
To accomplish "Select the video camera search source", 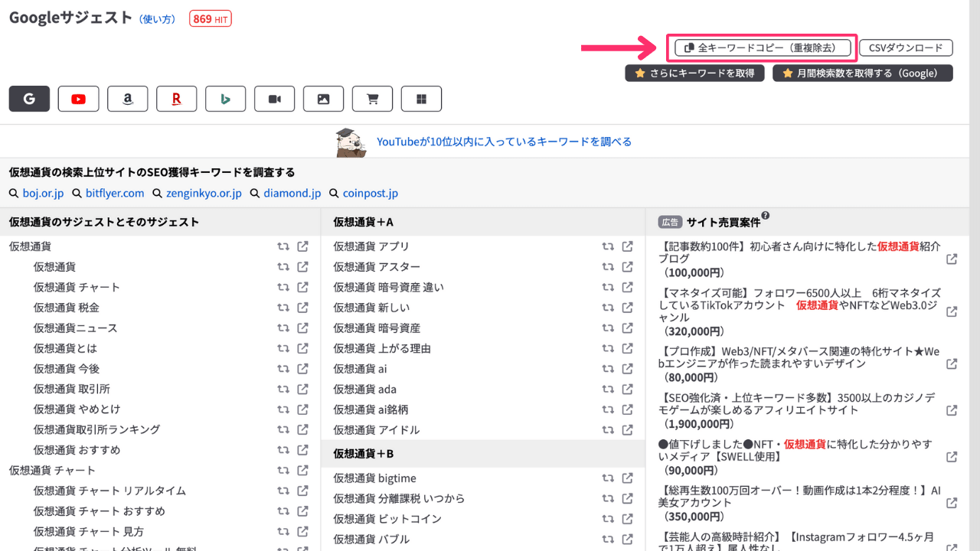I will click(274, 99).
